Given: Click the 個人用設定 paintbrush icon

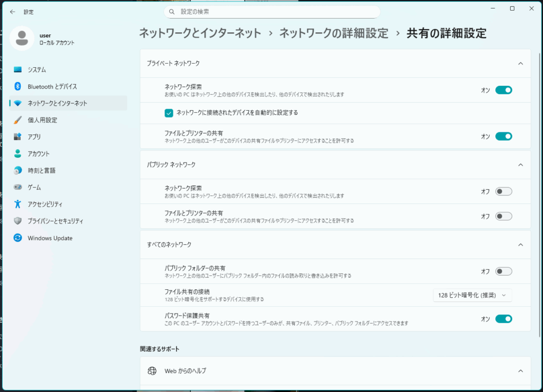Looking at the screenshot, I should (x=18, y=120).
